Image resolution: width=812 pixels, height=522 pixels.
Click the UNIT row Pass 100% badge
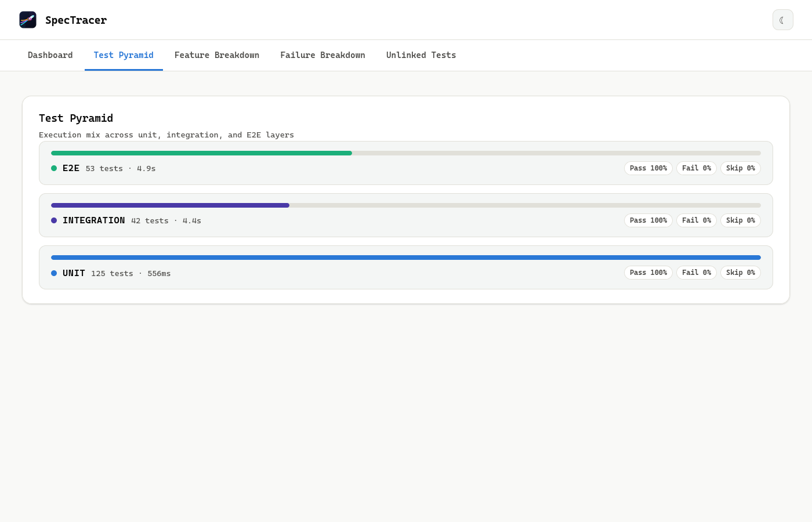648,273
